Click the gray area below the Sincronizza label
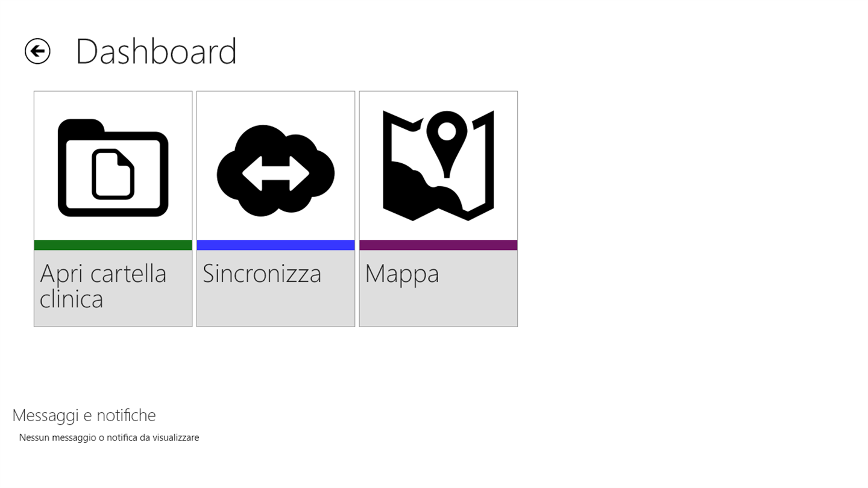 point(275,308)
